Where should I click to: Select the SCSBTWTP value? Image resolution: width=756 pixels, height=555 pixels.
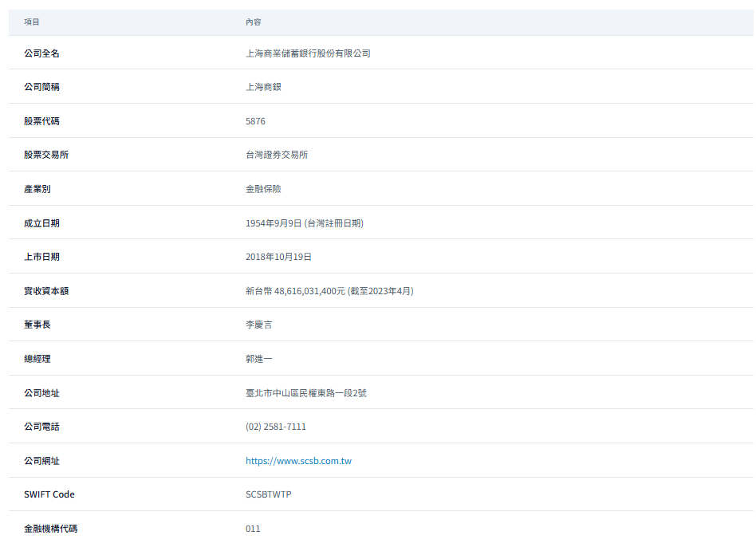point(269,494)
